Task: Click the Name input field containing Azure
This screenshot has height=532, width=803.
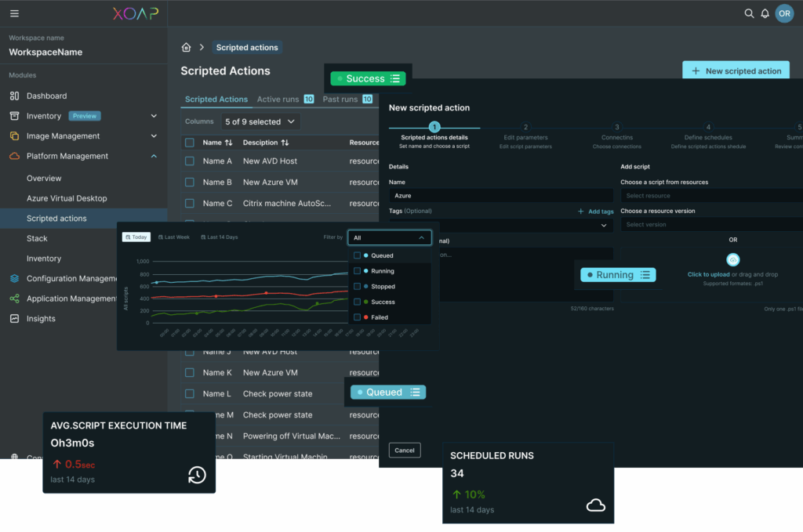Action: (x=500, y=196)
